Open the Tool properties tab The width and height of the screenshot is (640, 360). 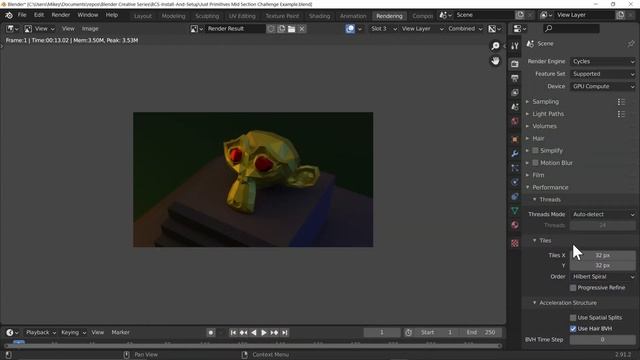coord(515,46)
